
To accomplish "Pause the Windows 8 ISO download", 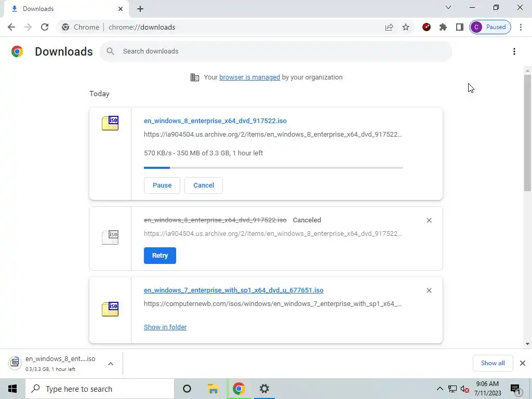I will click(162, 185).
